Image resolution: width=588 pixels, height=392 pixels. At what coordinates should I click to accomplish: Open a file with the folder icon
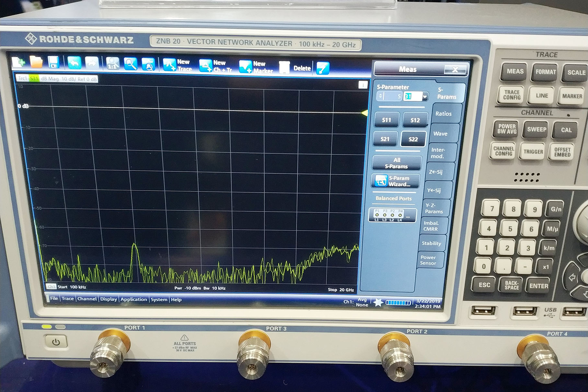point(36,62)
